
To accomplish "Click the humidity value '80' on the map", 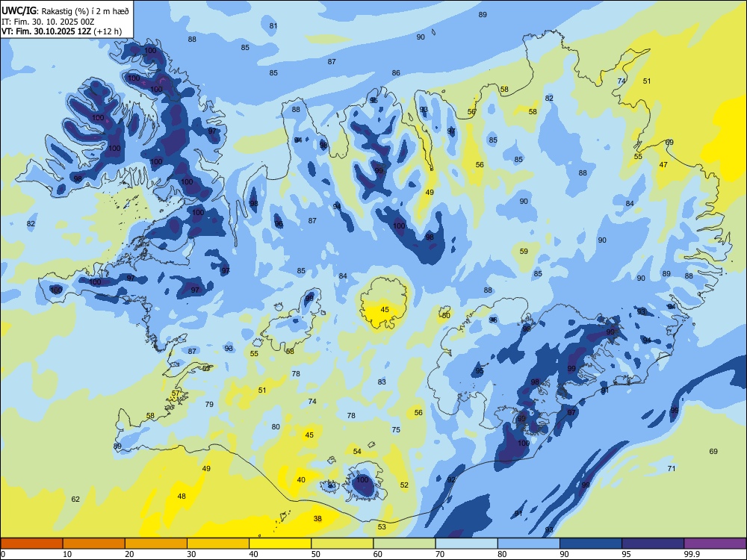I will [x=276, y=426].
